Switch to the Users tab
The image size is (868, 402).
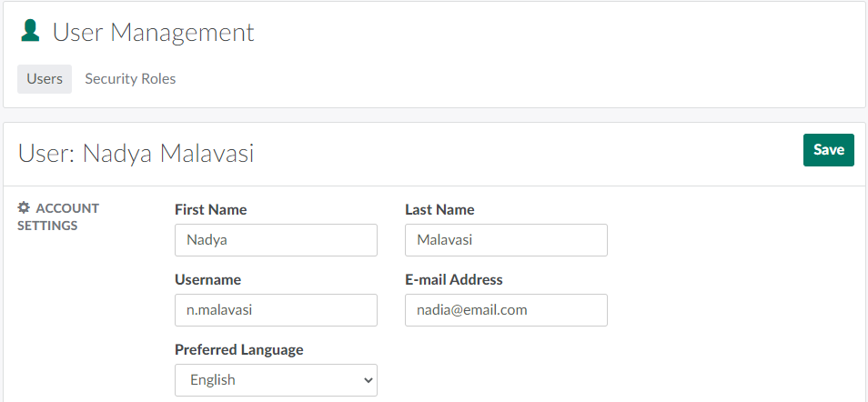tap(45, 79)
